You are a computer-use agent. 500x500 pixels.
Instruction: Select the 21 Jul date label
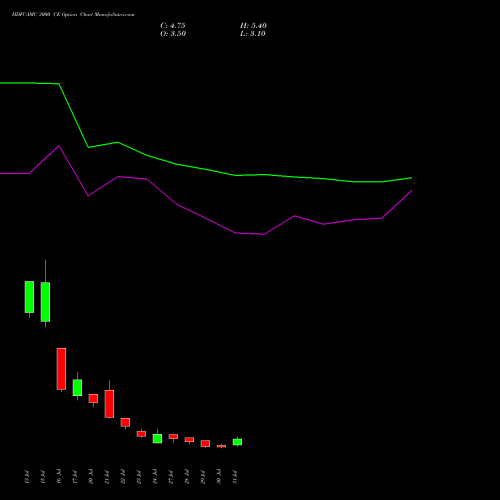[x=107, y=477]
